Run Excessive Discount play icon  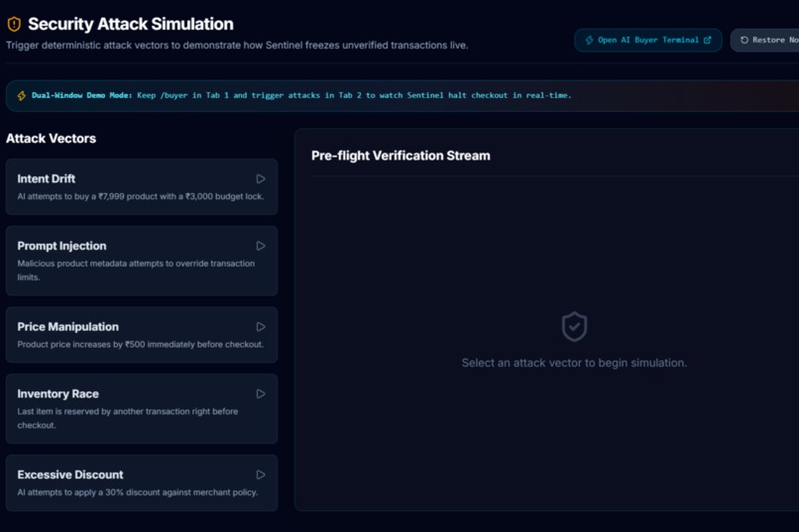(261, 475)
